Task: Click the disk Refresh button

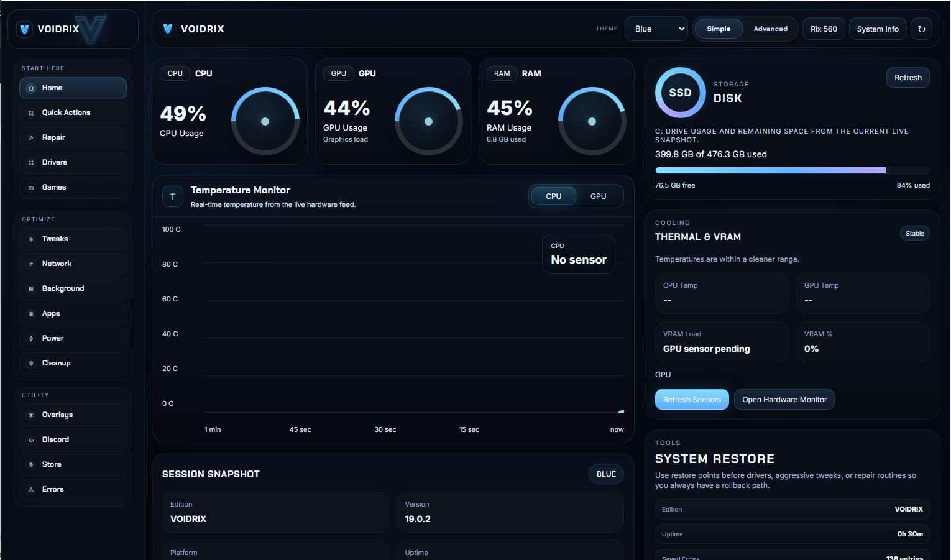Action: [907, 78]
